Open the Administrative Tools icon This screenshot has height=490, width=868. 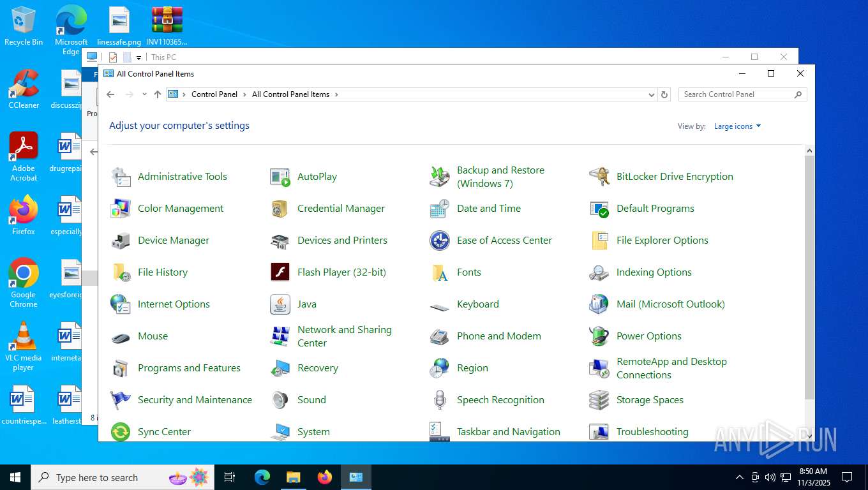tap(121, 177)
